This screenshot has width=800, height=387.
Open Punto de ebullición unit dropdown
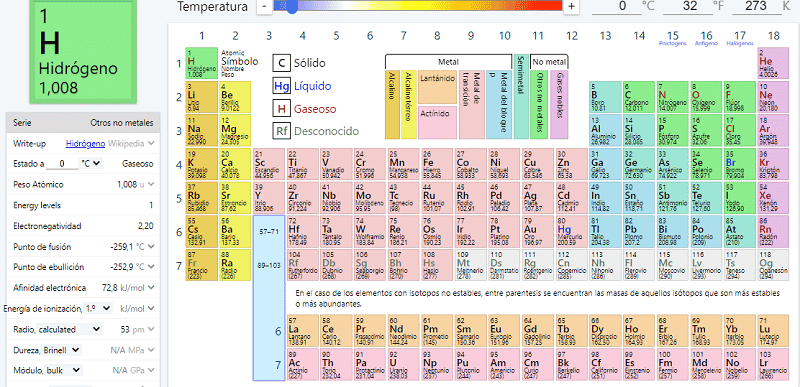pos(151,267)
